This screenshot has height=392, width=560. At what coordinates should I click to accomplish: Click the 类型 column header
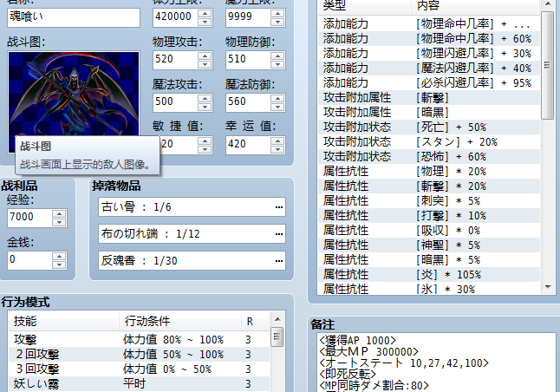364,6
